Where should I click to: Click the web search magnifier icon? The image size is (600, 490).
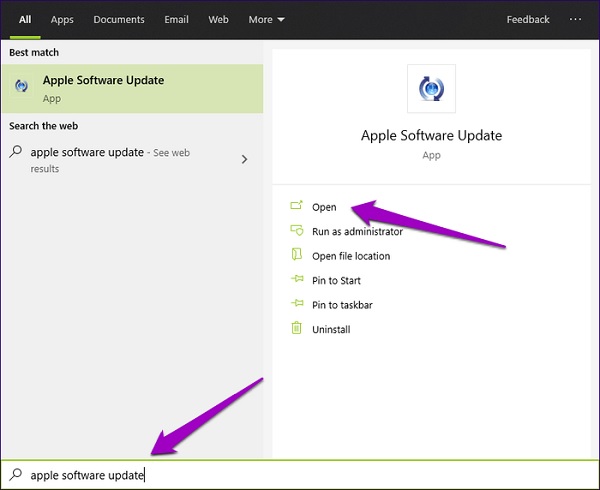16,153
